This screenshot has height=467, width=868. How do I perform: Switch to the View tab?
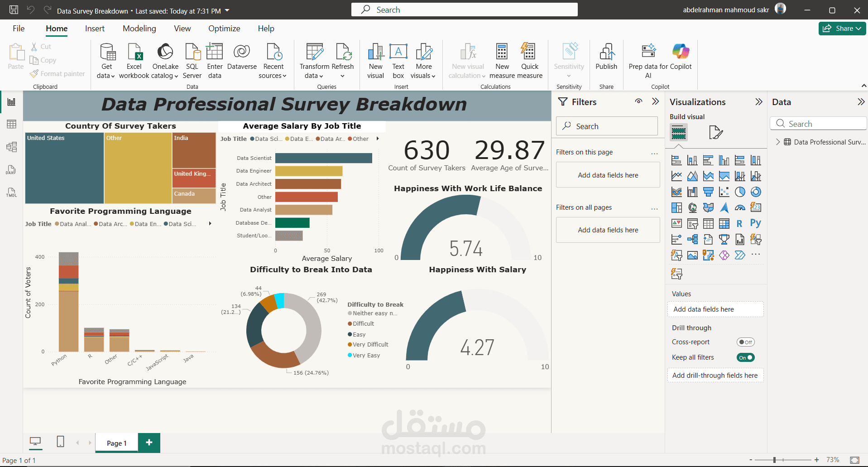pos(182,29)
